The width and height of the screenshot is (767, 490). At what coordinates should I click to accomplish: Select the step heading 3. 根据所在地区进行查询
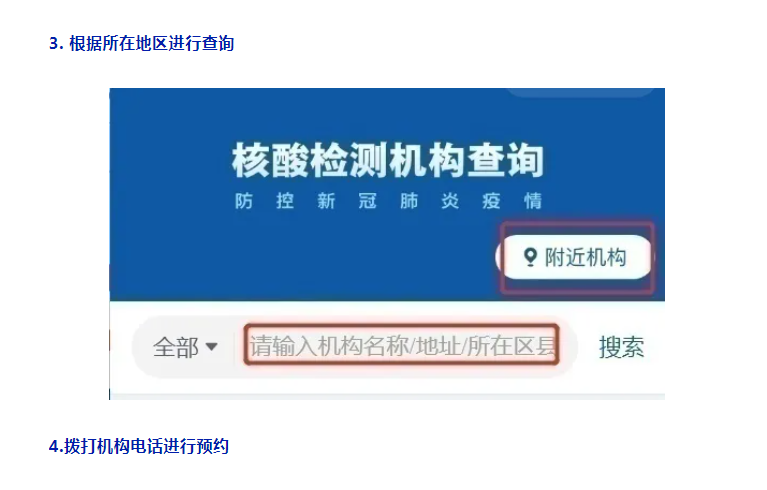click(142, 44)
